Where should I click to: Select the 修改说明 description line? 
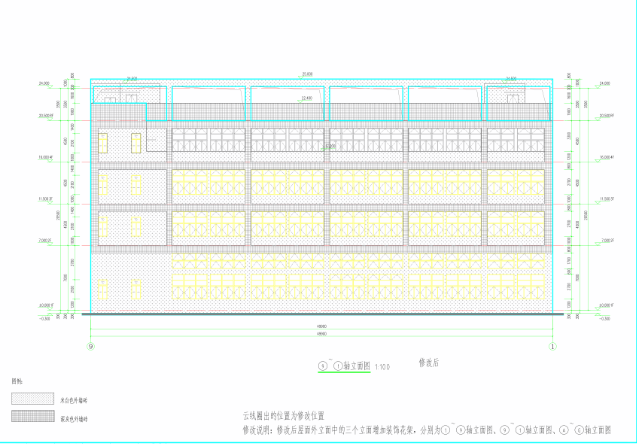427,430
